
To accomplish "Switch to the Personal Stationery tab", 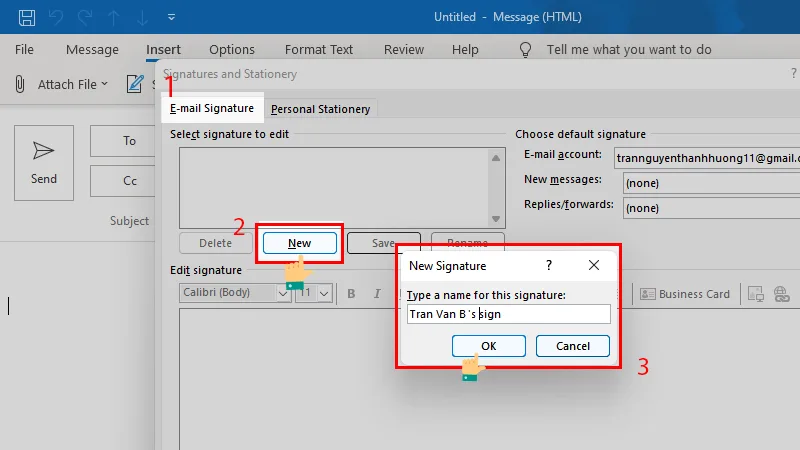I will click(x=320, y=109).
